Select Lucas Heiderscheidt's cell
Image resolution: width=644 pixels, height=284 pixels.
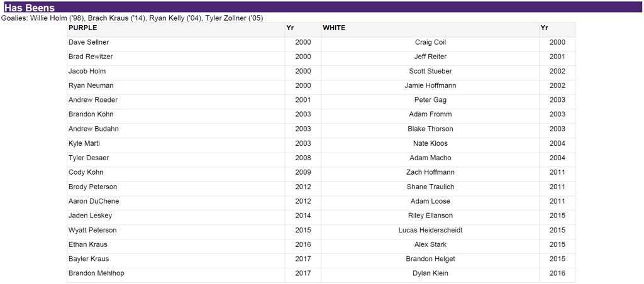click(430, 231)
